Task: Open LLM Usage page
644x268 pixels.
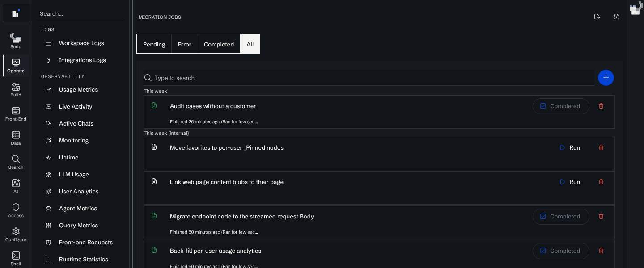Action: (x=74, y=175)
